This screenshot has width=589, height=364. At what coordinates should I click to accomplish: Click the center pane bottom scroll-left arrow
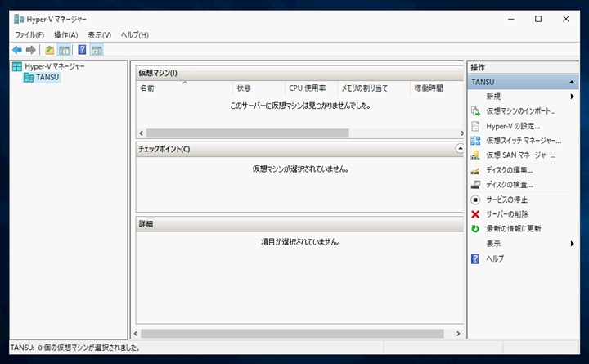(x=136, y=334)
